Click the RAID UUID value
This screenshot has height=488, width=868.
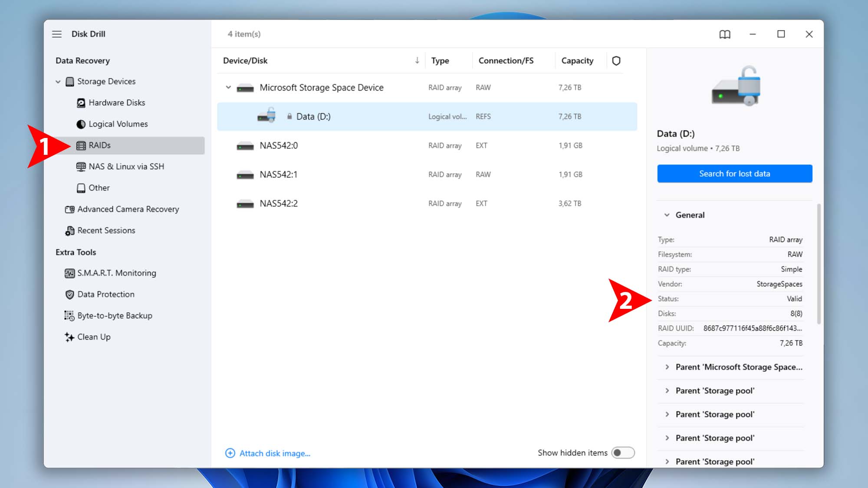(753, 328)
